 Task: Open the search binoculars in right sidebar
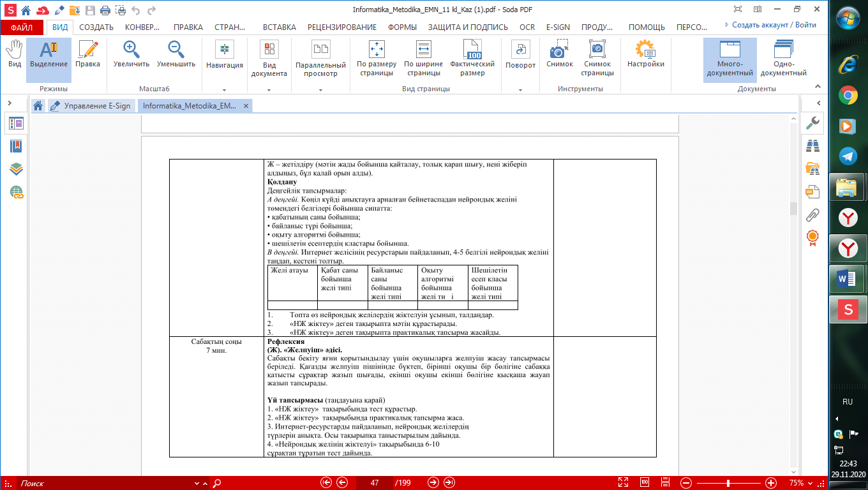click(x=812, y=146)
